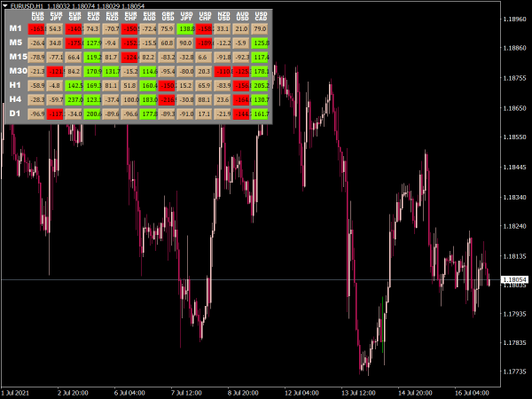Click the 1.18960 price axis label

point(514,19)
